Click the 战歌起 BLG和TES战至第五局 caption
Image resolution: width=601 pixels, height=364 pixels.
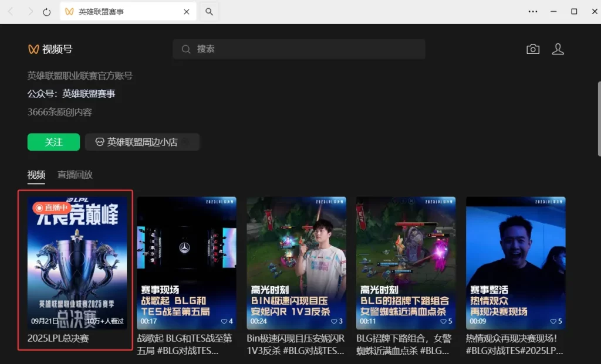(x=185, y=345)
